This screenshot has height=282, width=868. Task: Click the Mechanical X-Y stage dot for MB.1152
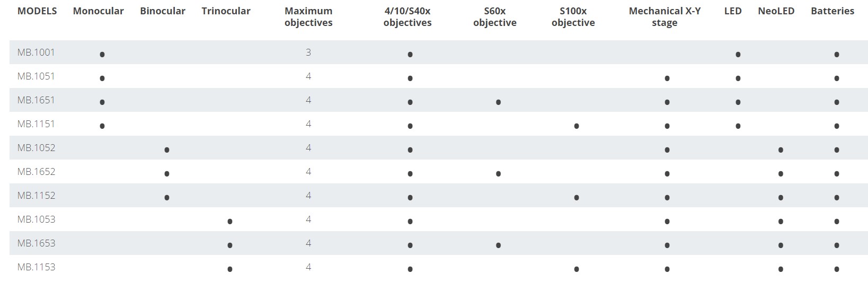coord(667,198)
